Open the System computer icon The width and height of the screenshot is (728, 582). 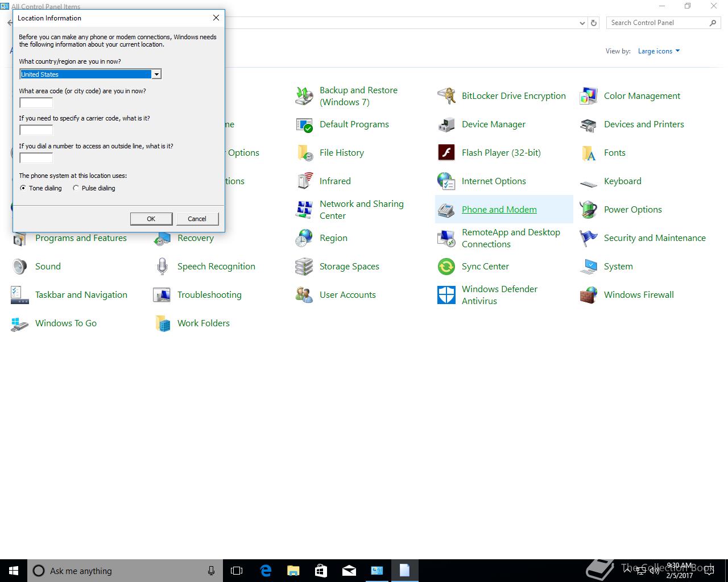pyautogui.click(x=589, y=267)
